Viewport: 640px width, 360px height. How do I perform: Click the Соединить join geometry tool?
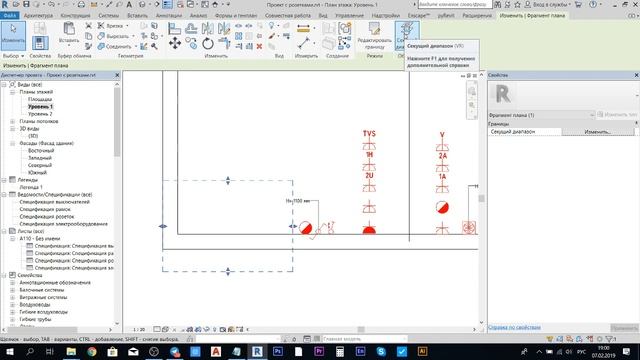pos(116,47)
